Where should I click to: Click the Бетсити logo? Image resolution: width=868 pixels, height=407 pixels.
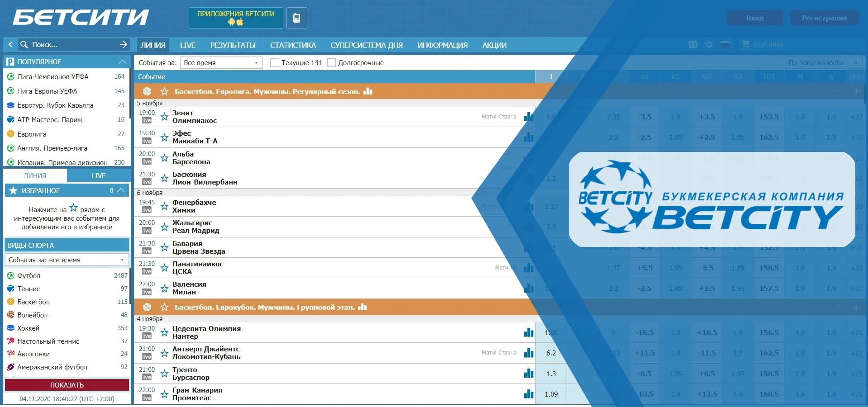click(80, 18)
